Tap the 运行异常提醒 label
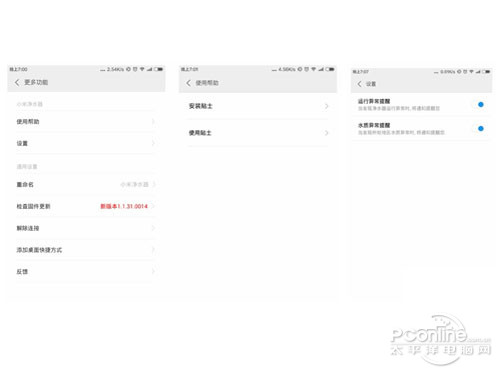This screenshot has width=500, height=375. pyautogui.click(x=374, y=101)
